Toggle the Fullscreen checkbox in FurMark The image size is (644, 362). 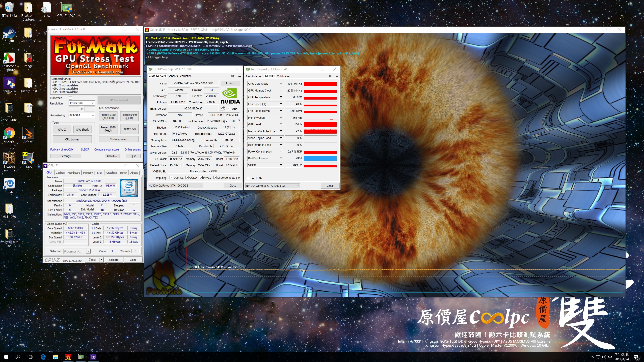(70, 98)
